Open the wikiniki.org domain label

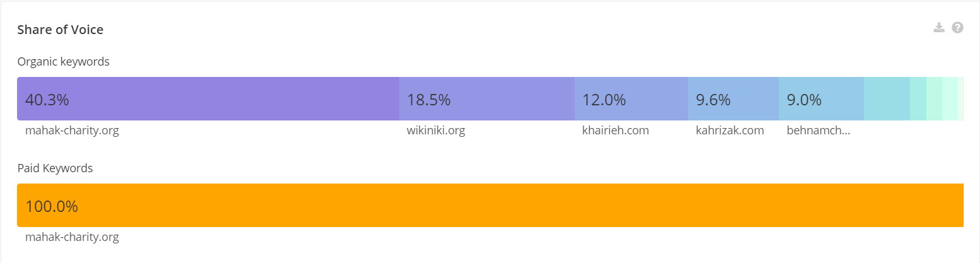pos(436,131)
